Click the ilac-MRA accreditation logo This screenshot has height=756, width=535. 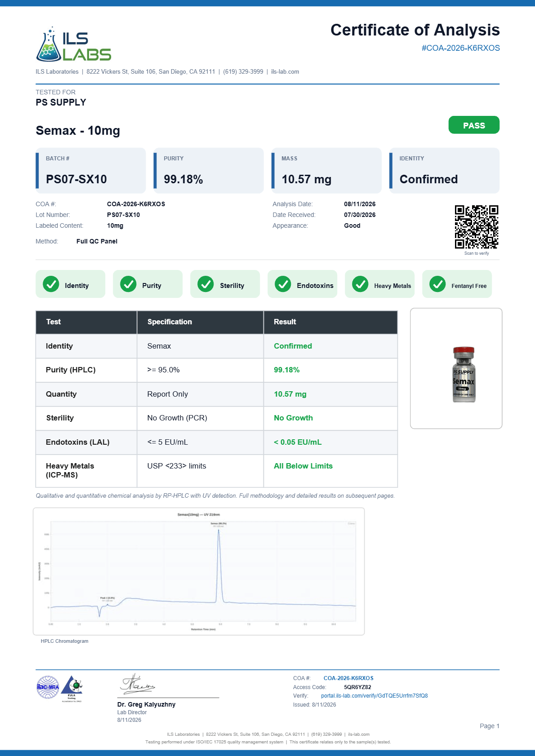coord(48,687)
